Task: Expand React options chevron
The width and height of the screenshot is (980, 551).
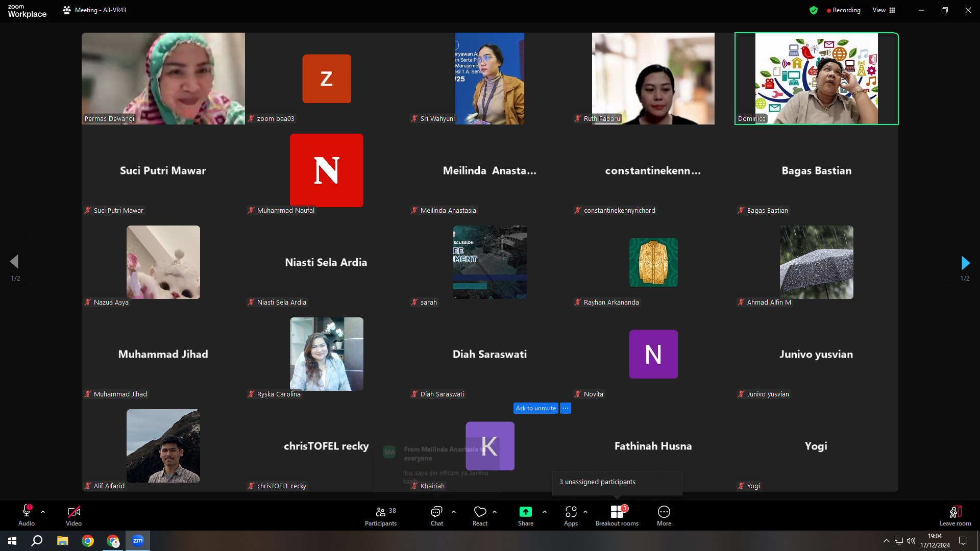Action: (495, 512)
